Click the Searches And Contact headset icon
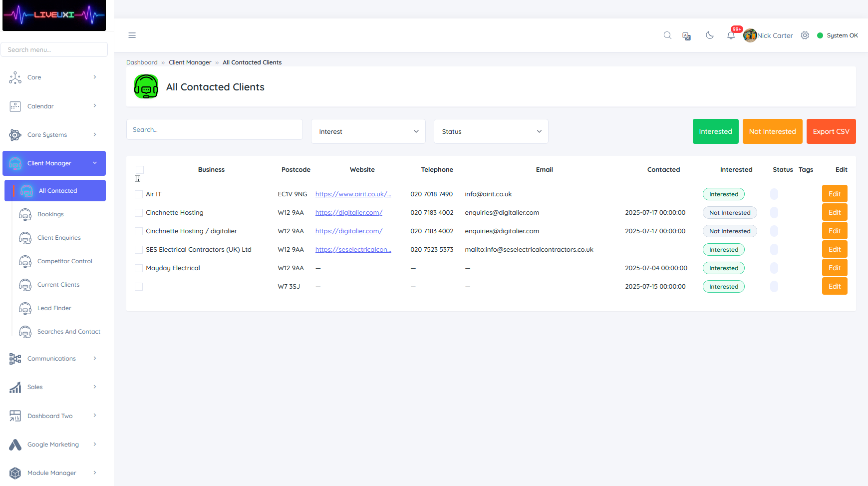Viewport: 868px width, 486px height. (25, 332)
